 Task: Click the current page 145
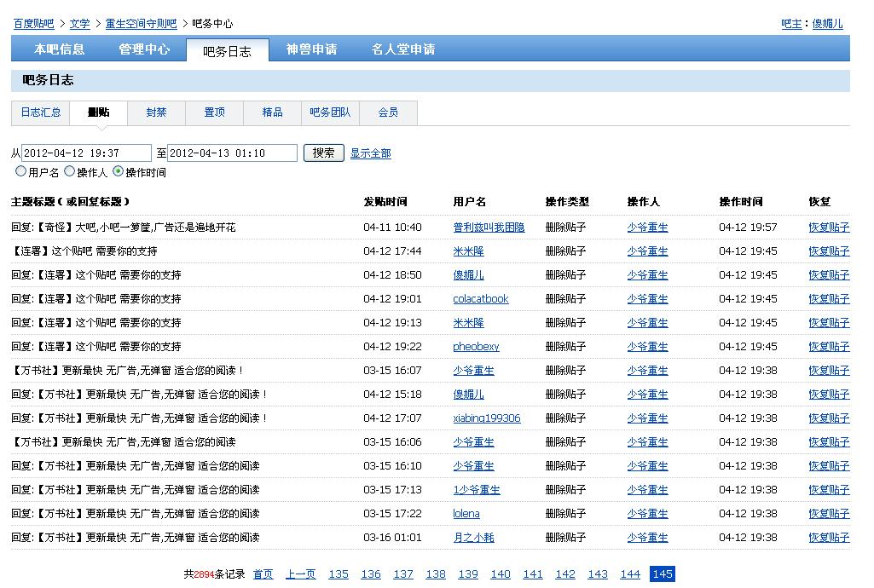pos(663,574)
